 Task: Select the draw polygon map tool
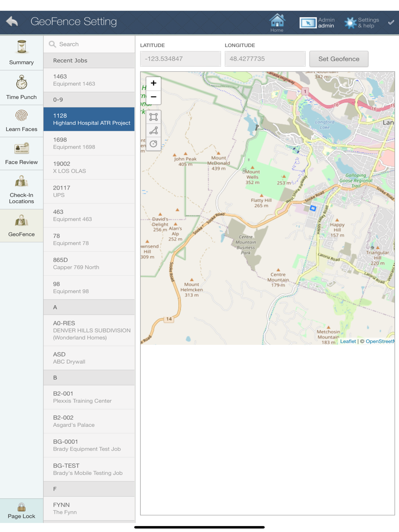click(x=154, y=130)
